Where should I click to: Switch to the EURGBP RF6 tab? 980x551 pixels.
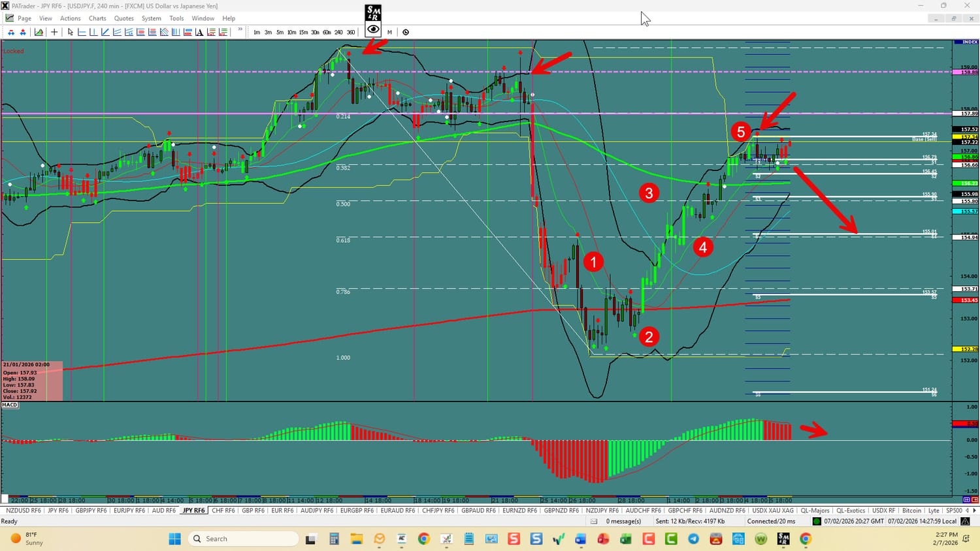[357, 511]
